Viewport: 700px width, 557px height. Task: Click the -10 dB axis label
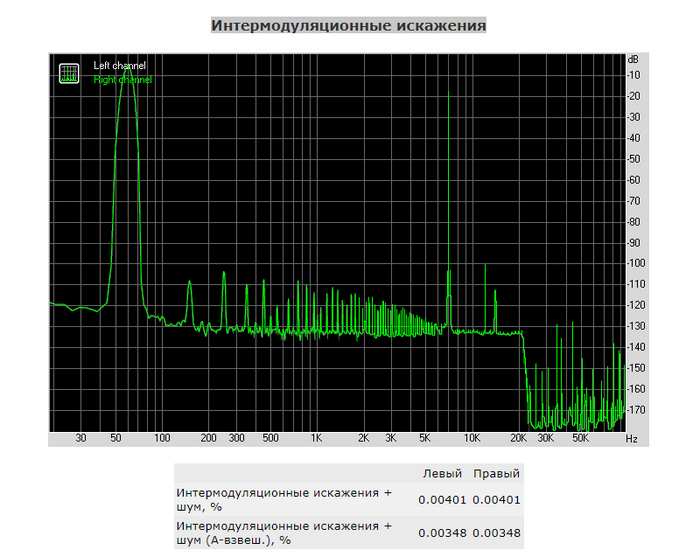pyautogui.click(x=635, y=75)
